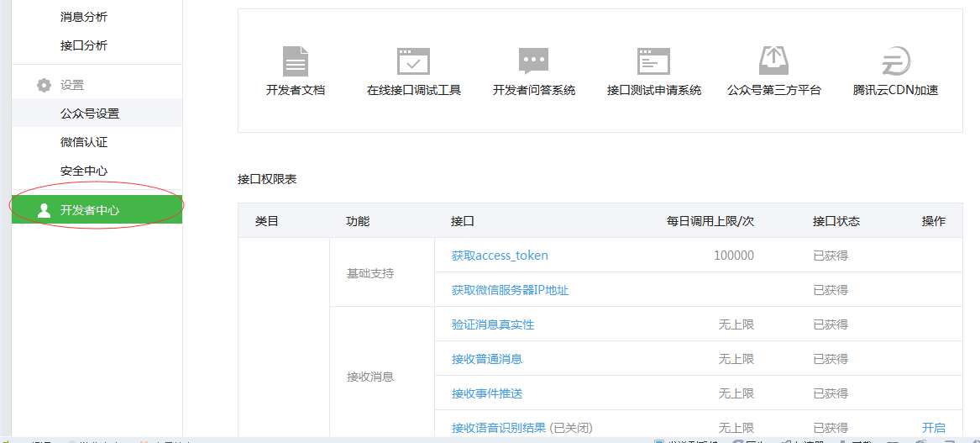Select 接口分析 in the sidebar
This screenshot has height=443, width=980.
[x=84, y=45]
